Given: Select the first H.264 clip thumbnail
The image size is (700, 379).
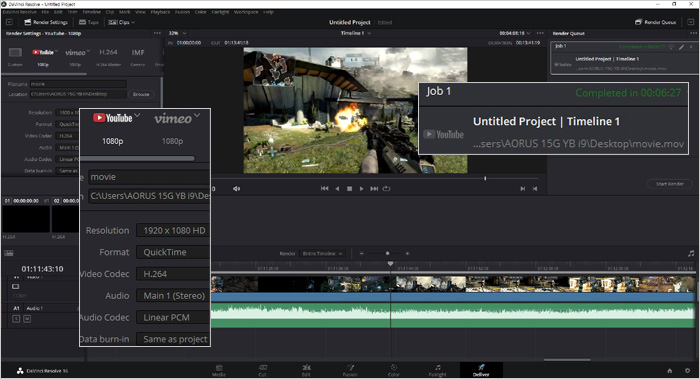Looking at the screenshot, I should pyautogui.click(x=26, y=219).
